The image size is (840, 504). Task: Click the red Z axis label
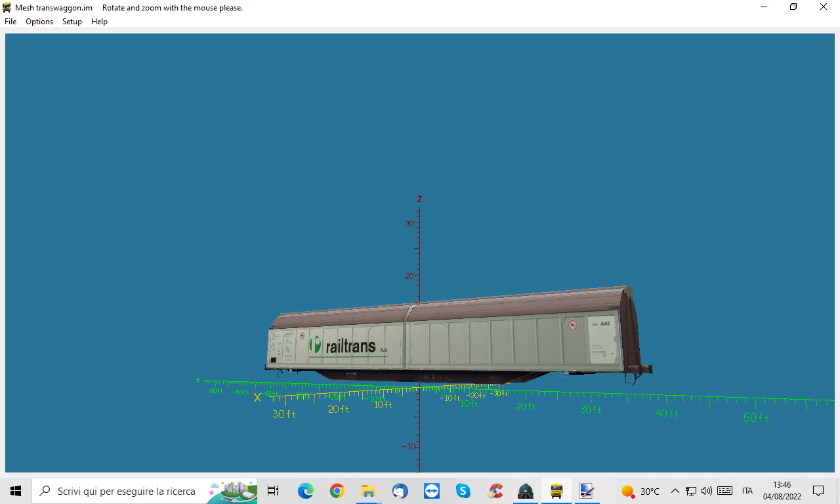point(419,199)
